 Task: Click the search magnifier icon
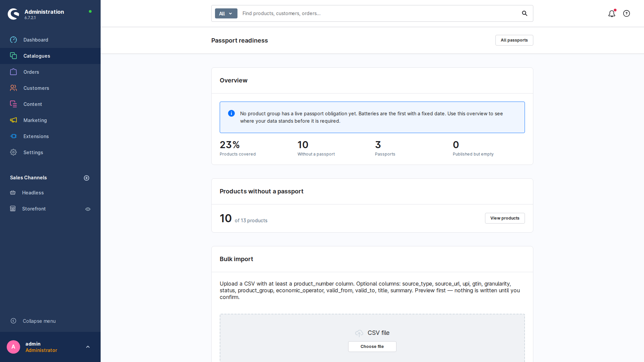coord(525,13)
